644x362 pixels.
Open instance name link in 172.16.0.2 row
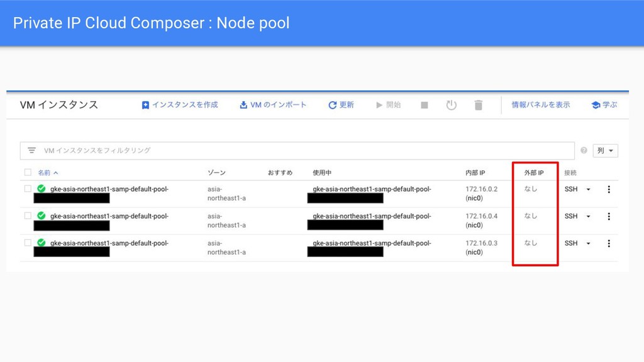click(x=109, y=189)
